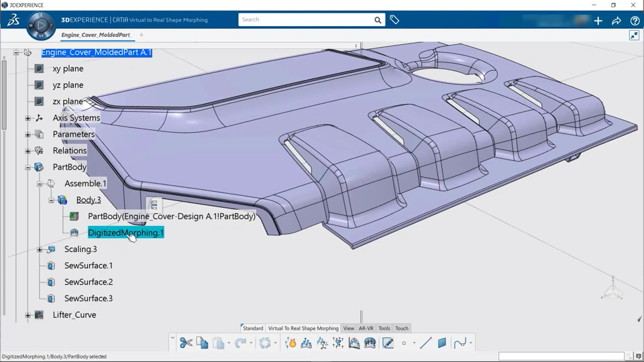
Task: Collapse the Body.3 node
Action: 51,200
